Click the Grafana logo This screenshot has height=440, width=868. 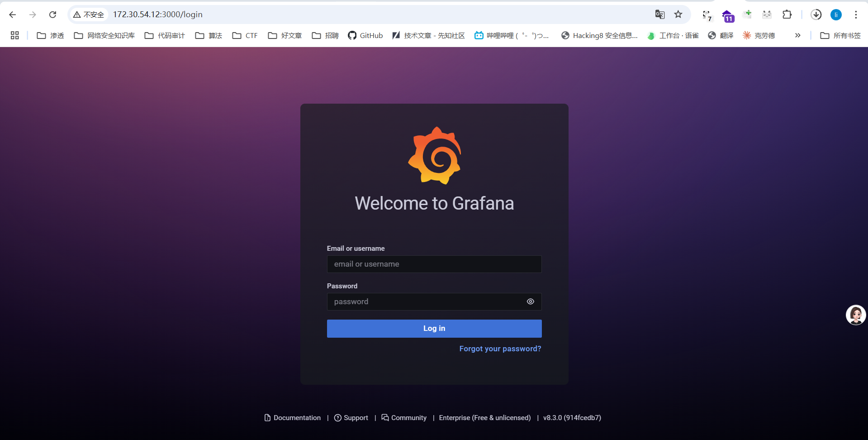pyautogui.click(x=434, y=156)
